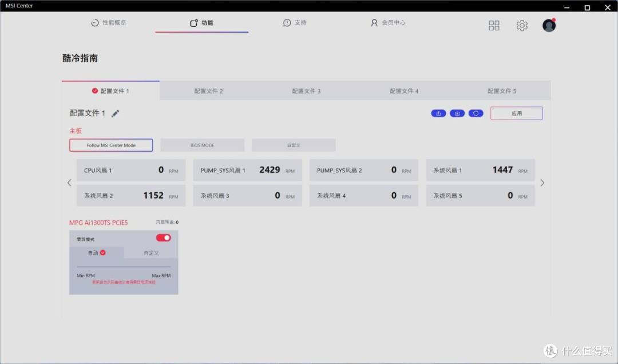
Task: Click the 主板 section label
Action: pyautogui.click(x=76, y=130)
